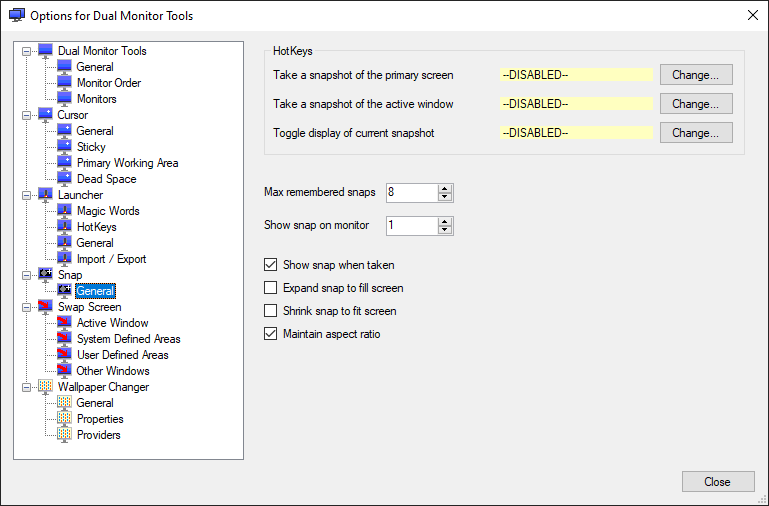Click the icon beside HotKeys in Launcher
This screenshot has width=769, height=506.
64,227
